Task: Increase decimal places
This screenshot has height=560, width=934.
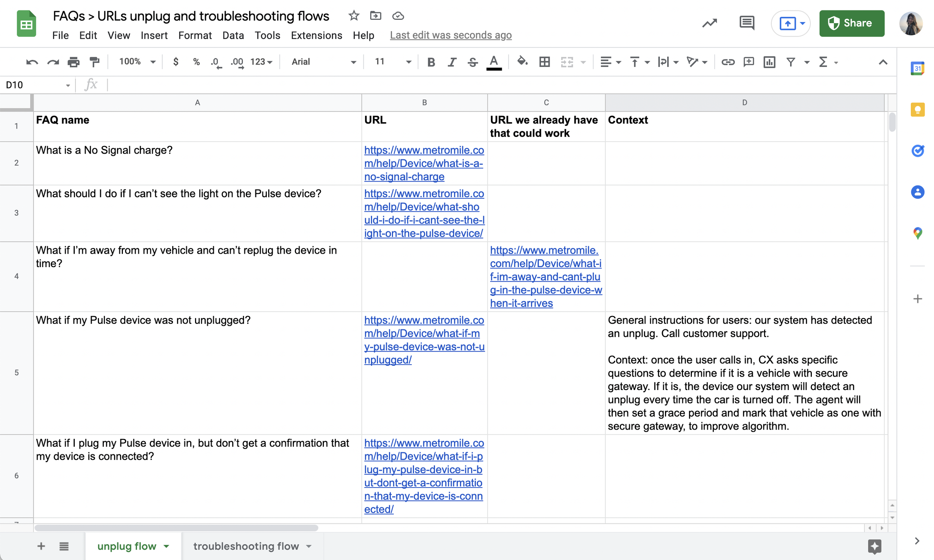Action: pos(237,62)
